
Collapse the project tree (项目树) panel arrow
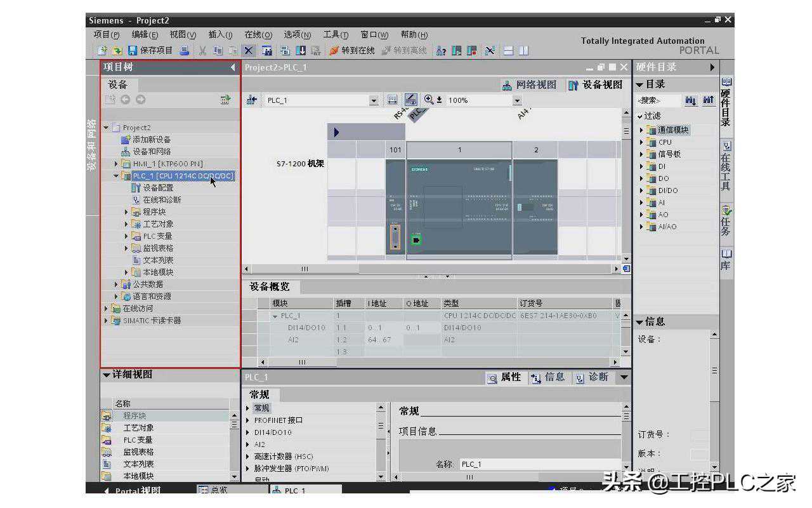click(x=233, y=67)
